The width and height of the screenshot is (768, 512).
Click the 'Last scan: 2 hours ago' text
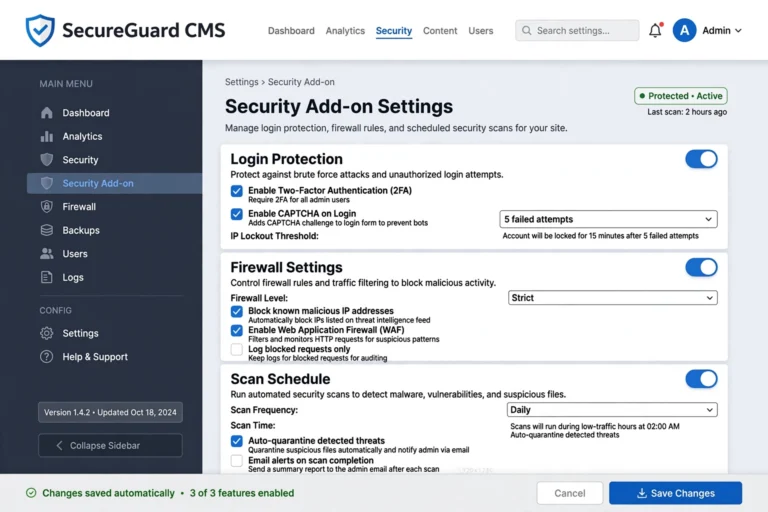coord(687,112)
